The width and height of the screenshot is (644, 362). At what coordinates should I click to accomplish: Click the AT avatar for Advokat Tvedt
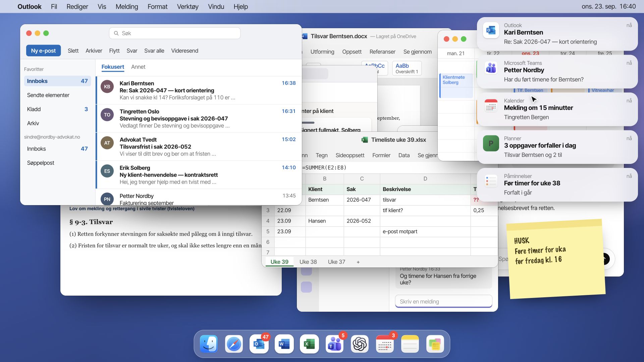pyautogui.click(x=107, y=143)
